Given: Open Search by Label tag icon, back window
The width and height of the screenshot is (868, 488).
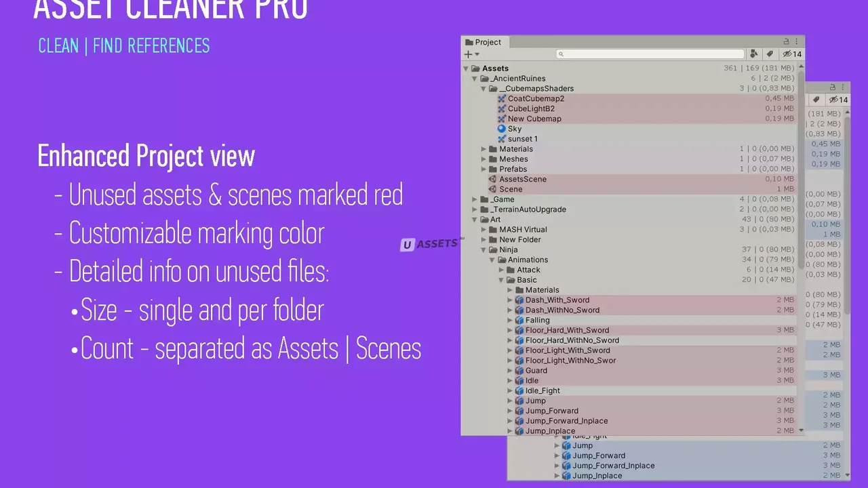Looking at the screenshot, I should [817, 100].
